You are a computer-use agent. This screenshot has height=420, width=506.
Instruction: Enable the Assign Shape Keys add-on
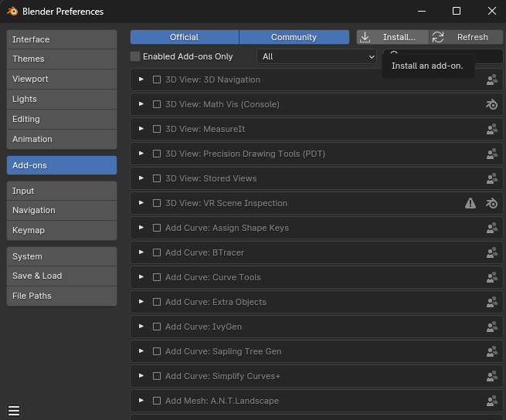[x=157, y=228]
